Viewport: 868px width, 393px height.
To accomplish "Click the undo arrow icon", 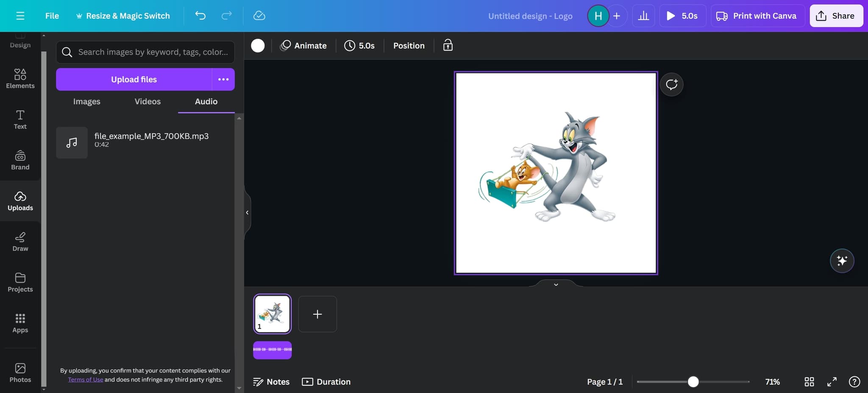I will pyautogui.click(x=200, y=16).
